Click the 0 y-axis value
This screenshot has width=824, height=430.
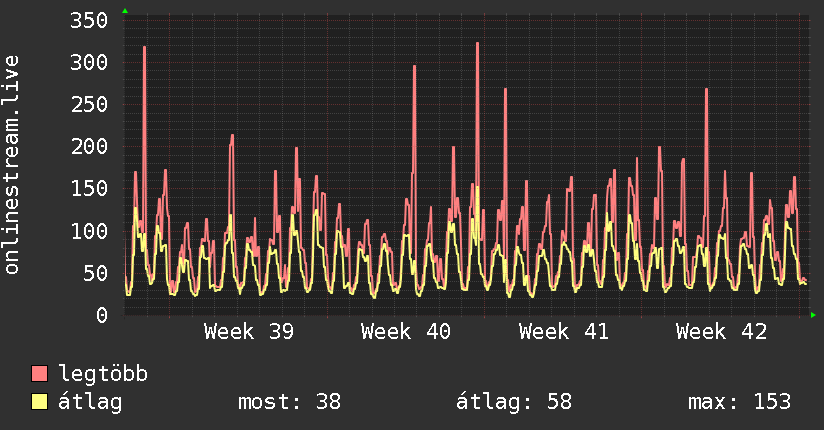tap(102, 315)
